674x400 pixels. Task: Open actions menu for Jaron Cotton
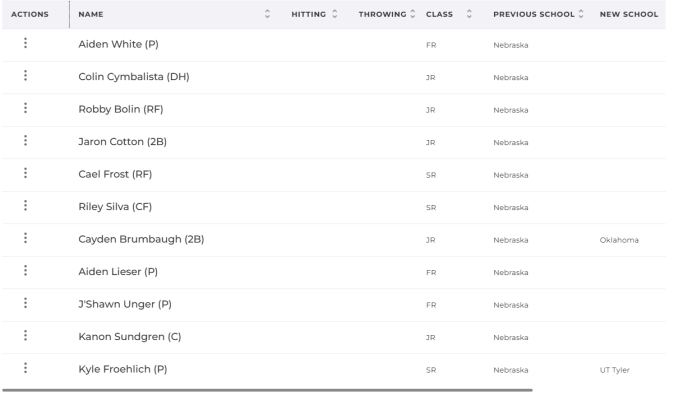(25, 140)
